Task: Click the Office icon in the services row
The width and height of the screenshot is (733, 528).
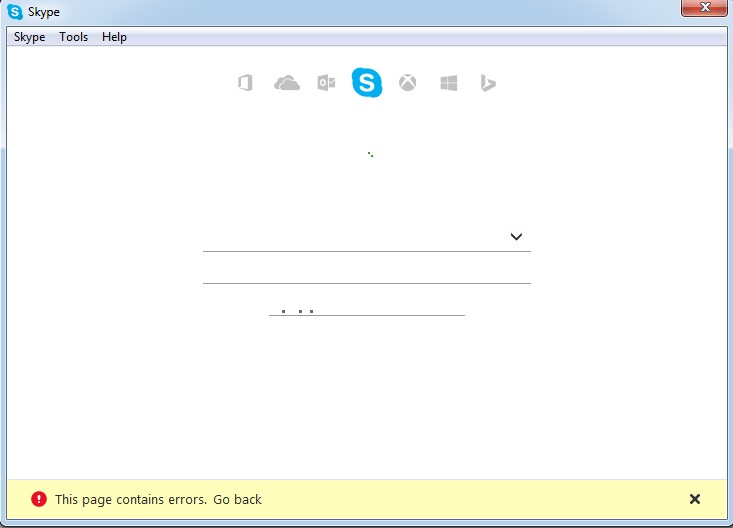Action: pos(245,83)
